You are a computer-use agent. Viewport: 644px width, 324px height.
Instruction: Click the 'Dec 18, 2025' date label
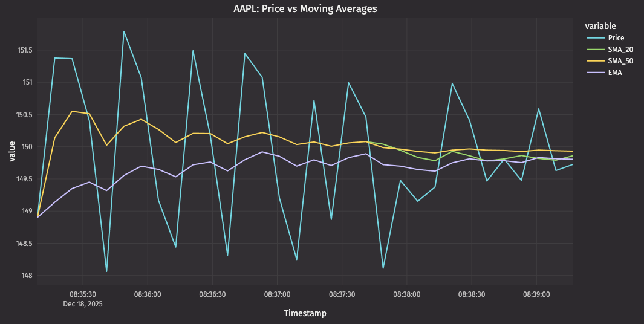tap(83, 304)
